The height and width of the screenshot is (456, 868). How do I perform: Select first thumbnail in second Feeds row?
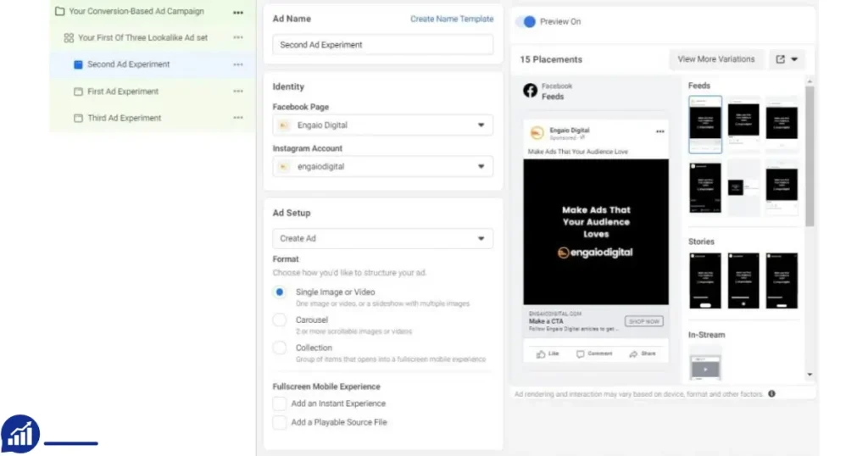tap(705, 187)
